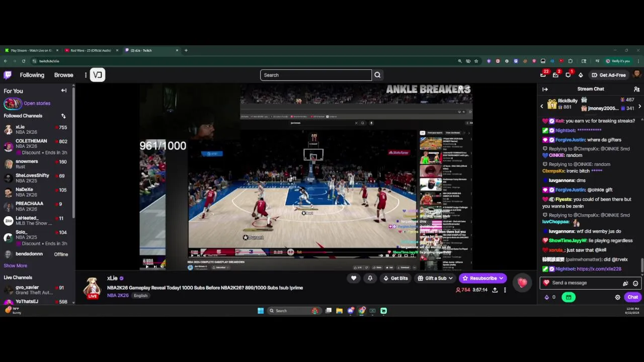Viewport: 644px width, 362px height.
Task: Click the browser address bar URL
Action: 49,61
